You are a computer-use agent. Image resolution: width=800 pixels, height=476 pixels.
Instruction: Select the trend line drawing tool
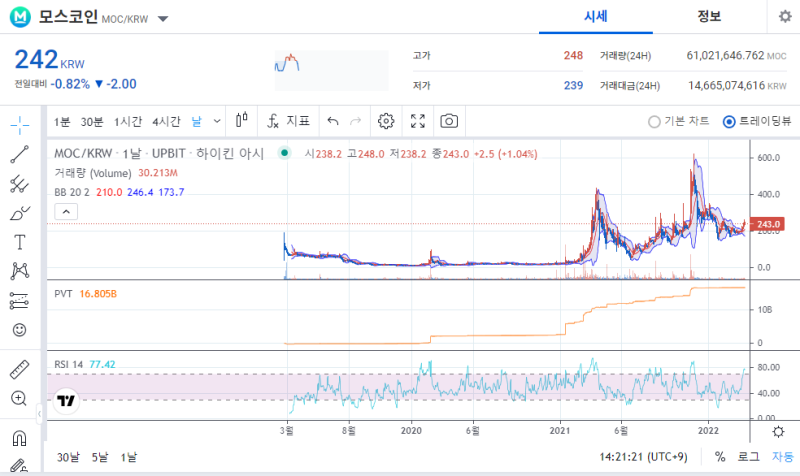19,154
